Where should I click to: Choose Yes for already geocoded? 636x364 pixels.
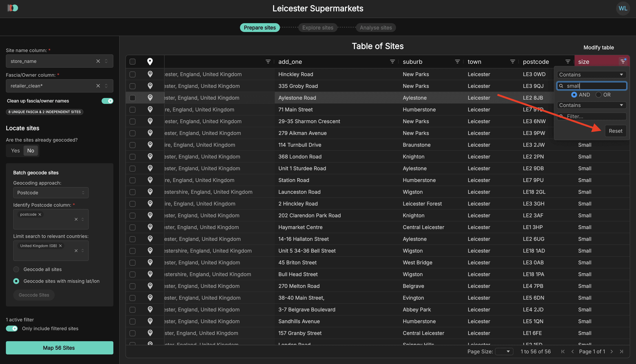pos(15,151)
